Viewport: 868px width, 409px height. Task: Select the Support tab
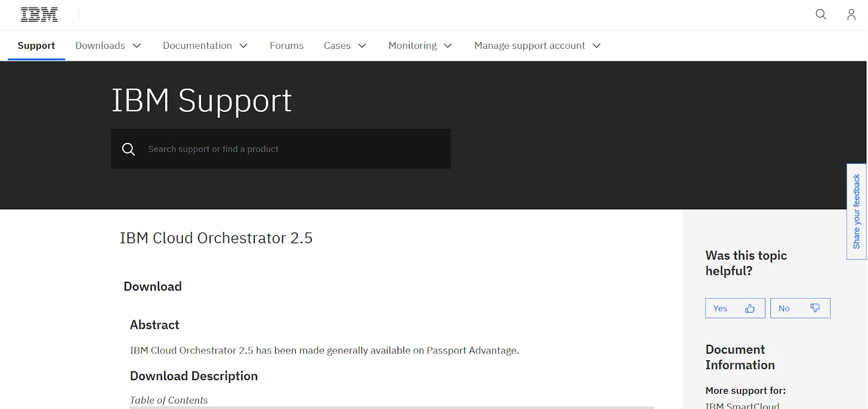[36, 46]
